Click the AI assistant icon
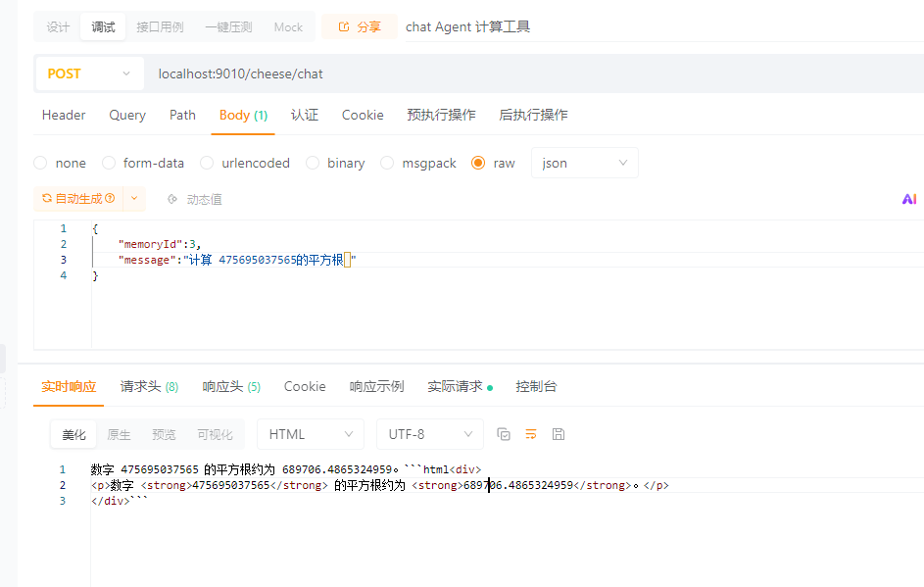The height and width of the screenshot is (587, 924). (x=909, y=199)
